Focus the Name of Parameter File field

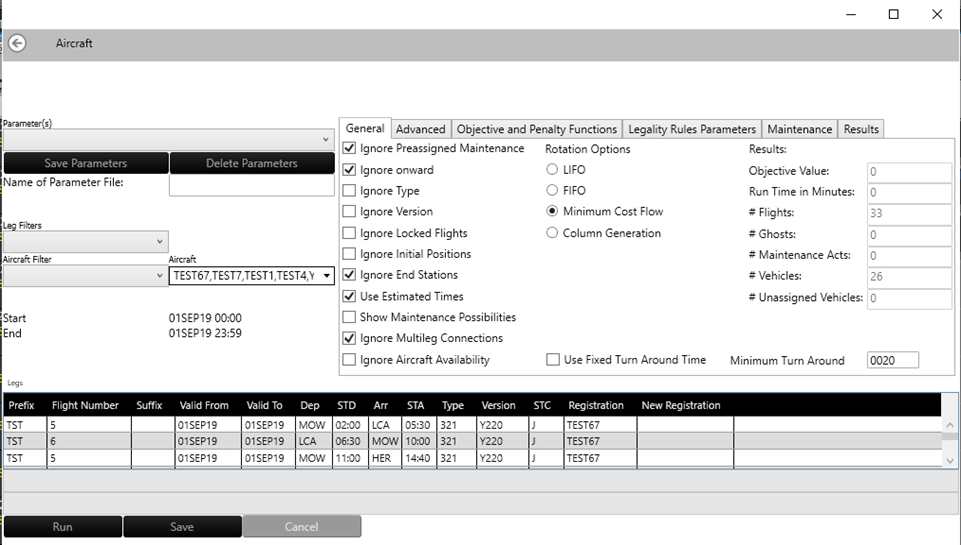pyautogui.click(x=252, y=186)
